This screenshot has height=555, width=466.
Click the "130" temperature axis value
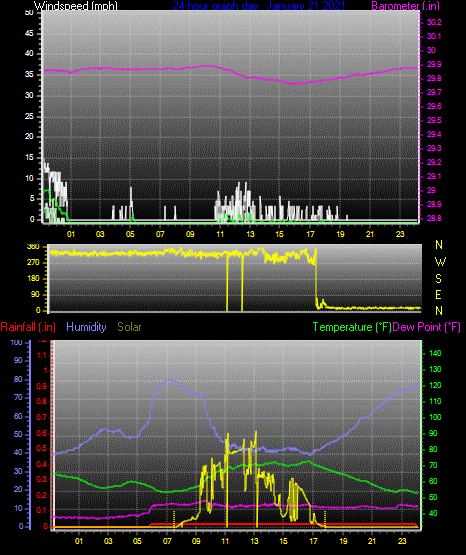pos(435,369)
